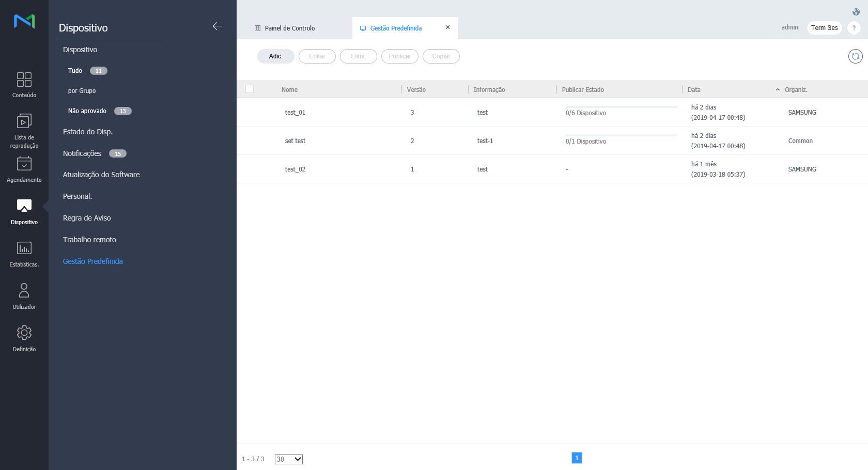Image resolution: width=868 pixels, height=470 pixels.
Task: Collapse submenu with the back arrow
Action: pos(218,26)
